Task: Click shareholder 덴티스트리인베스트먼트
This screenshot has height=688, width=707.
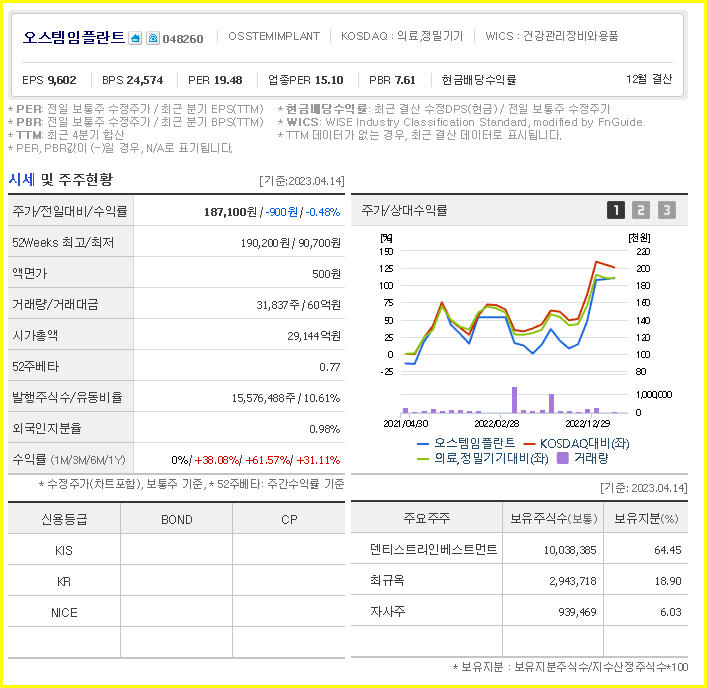Action: 433,549
